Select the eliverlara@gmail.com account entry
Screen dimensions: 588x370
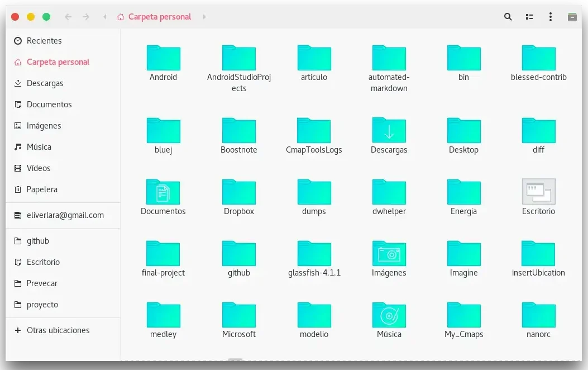pyautogui.click(x=63, y=215)
